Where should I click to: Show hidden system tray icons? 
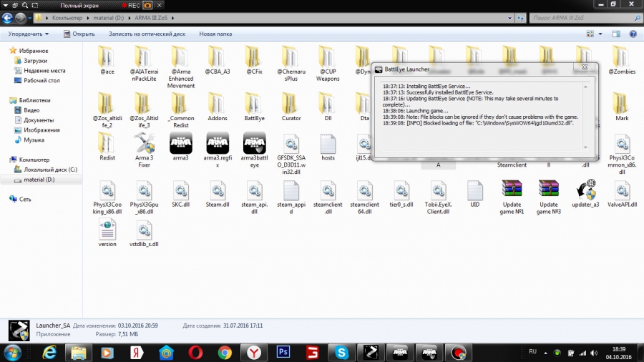point(545,353)
